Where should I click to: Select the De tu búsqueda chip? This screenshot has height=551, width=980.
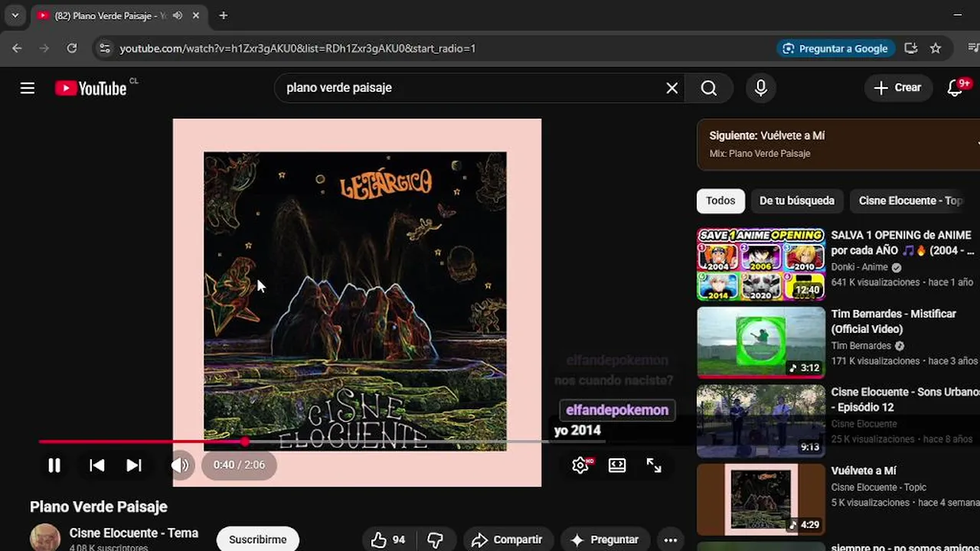tap(797, 201)
